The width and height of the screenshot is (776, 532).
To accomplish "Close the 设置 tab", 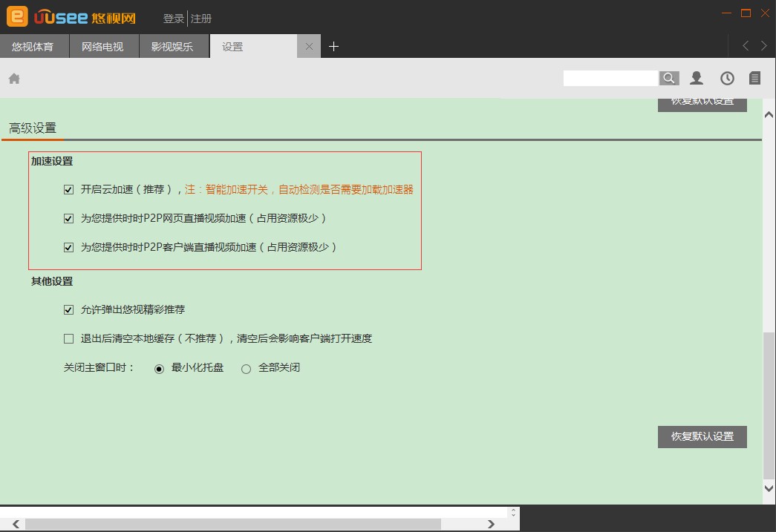I will (x=309, y=47).
